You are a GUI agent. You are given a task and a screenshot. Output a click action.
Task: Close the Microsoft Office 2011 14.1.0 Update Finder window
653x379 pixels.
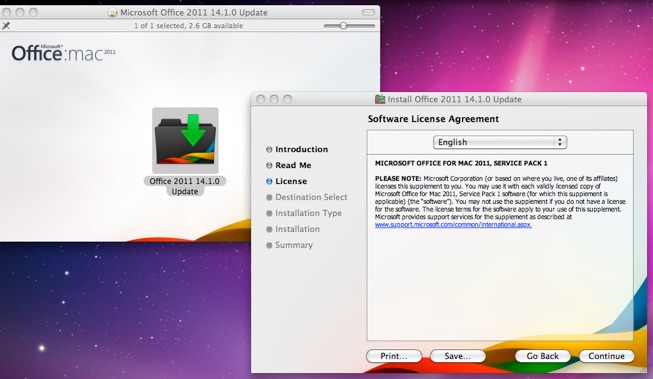[x=6, y=12]
